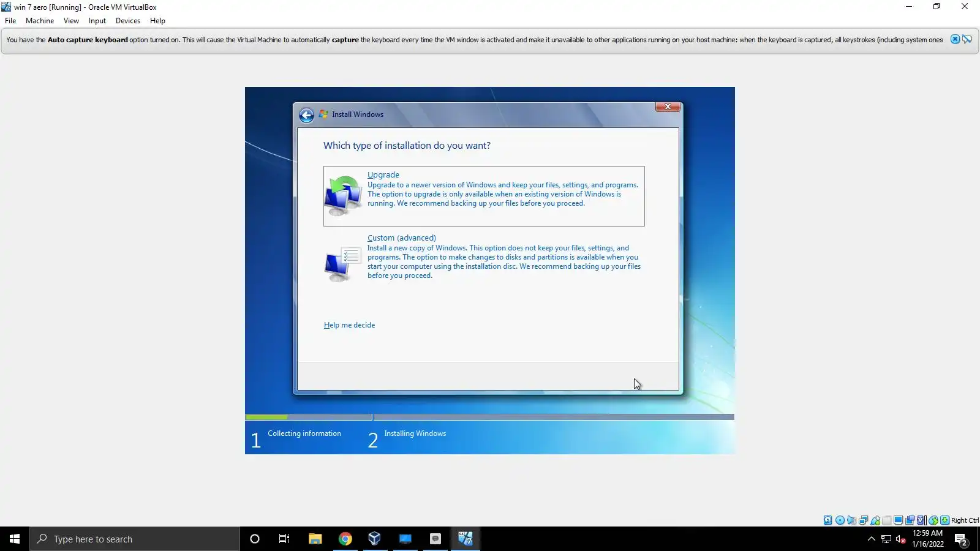Open the clock and date flyout
The image size is (980, 551).
928,539
